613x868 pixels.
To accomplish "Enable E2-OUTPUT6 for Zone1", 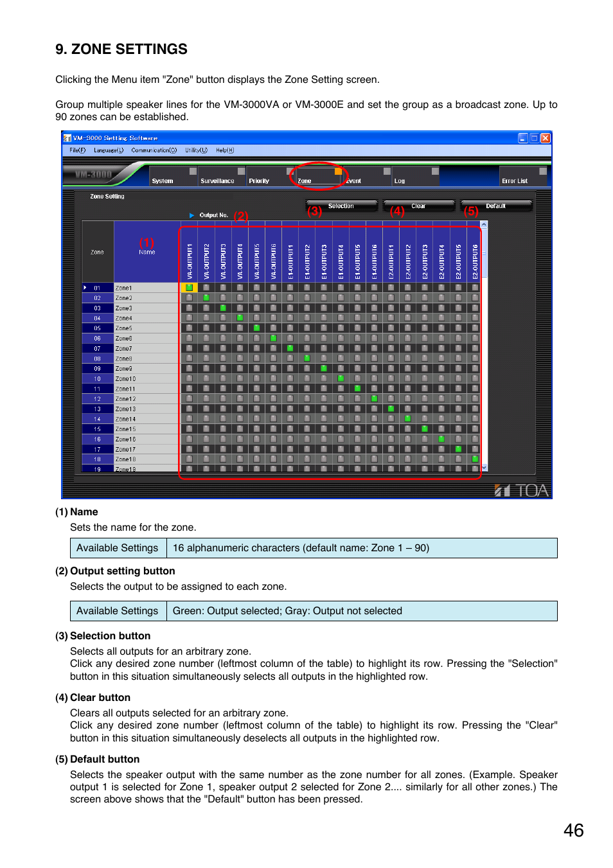I will (x=475, y=288).
